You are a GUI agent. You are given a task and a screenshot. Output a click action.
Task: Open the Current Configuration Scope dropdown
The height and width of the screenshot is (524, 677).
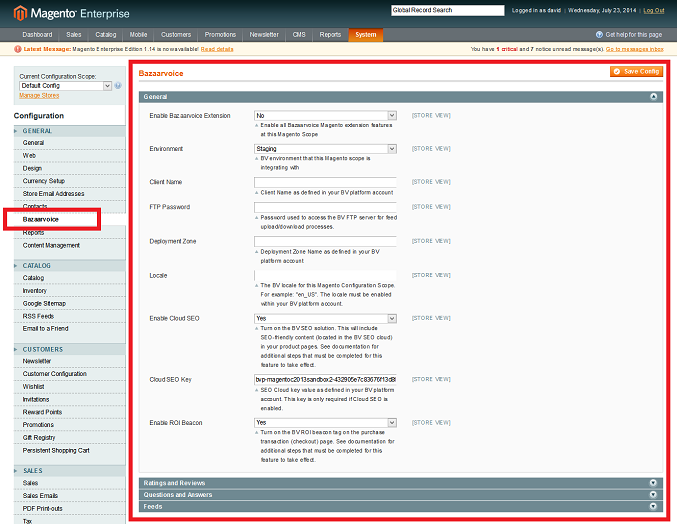pyautogui.click(x=65, y=85)
